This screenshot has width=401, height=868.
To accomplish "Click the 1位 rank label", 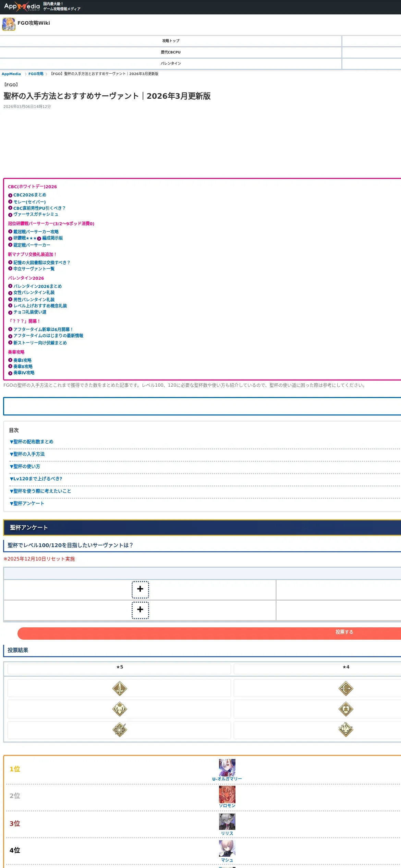I will pos(15,769).
